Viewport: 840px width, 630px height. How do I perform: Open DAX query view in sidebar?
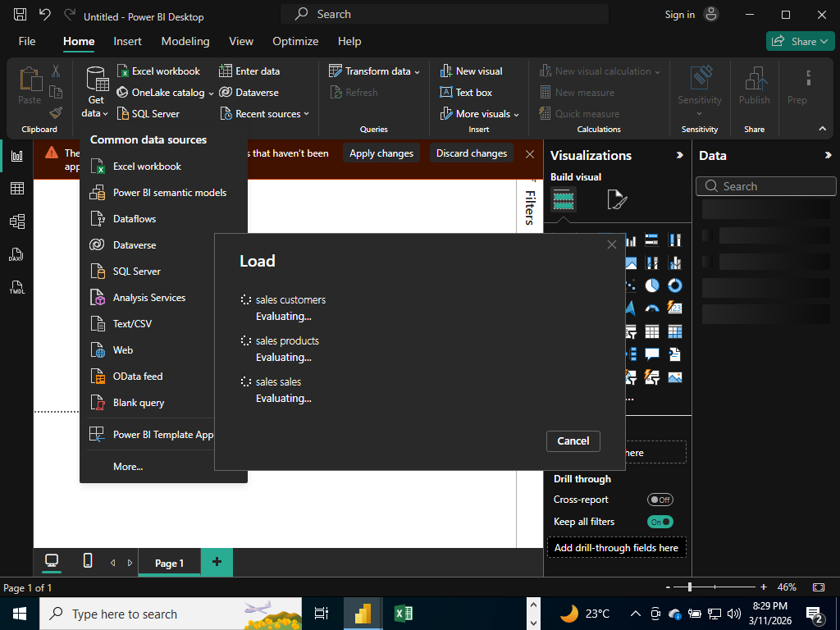coord(16,254)
